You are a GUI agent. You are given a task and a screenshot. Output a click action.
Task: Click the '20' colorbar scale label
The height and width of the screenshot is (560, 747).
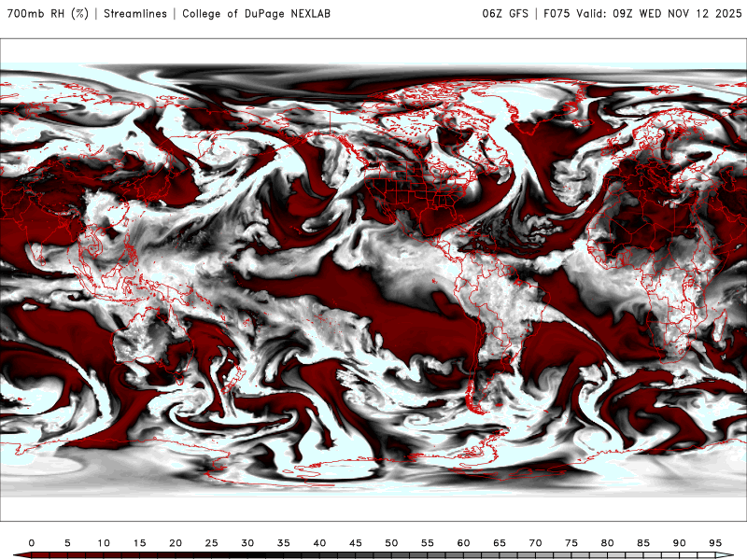[x=176, y=543]
